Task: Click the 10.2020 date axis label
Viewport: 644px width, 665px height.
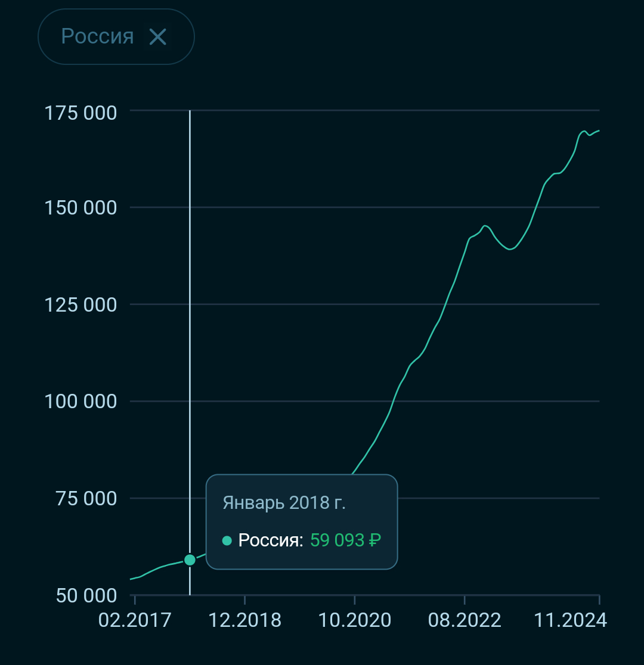Action: tap(354, 620)
